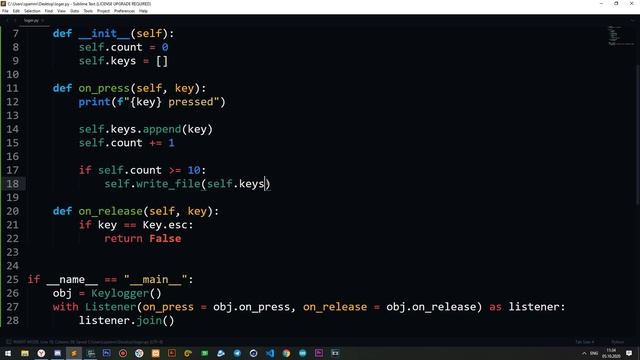Open the taskbar clock and calendar
The width and height of the screenshot is (640, 360).
tap(611, 353)
